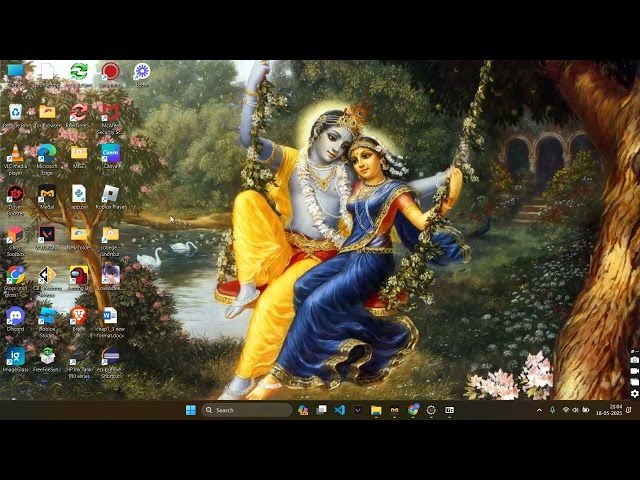Open Copilot from the taskbar
This screenshot has width=640, height=480.
click(303, 410)
